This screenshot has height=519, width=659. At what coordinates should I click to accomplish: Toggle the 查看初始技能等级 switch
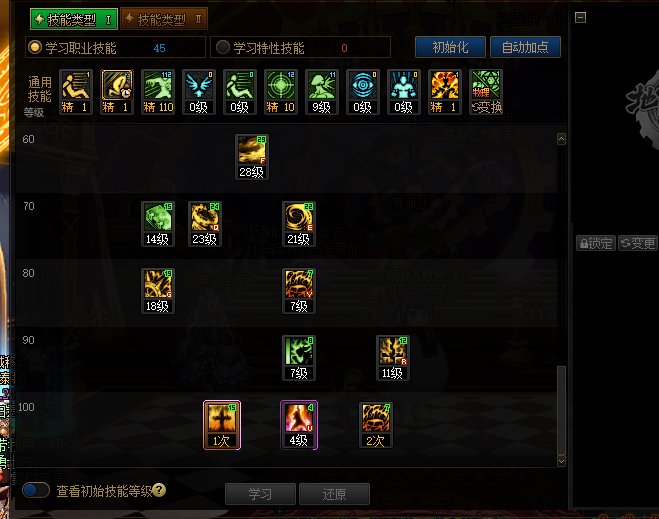36,490
